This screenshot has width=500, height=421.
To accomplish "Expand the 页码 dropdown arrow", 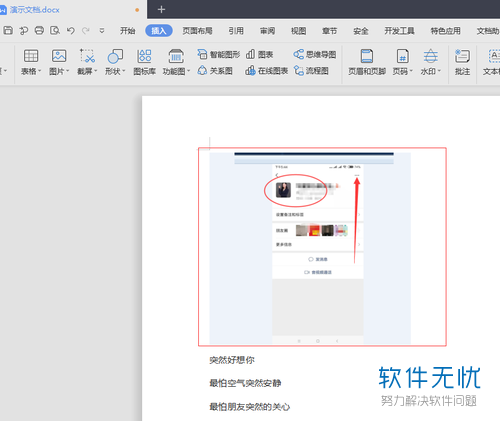I will (x=411, y=71).
